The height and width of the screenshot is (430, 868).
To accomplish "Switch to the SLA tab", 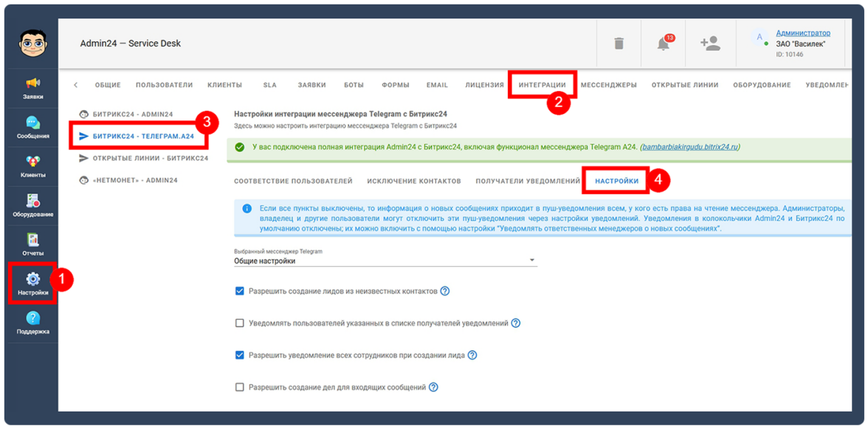I will [x=270, y=85].
